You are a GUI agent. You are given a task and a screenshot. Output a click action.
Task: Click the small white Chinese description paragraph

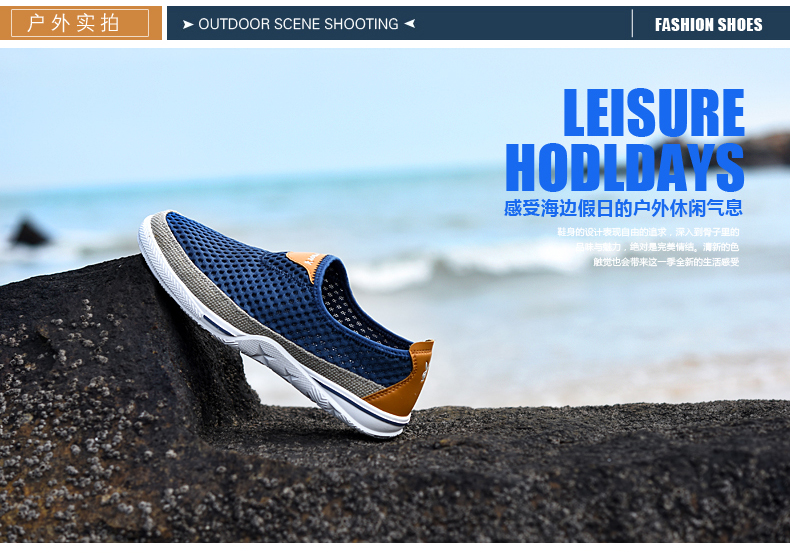point(648,247)
